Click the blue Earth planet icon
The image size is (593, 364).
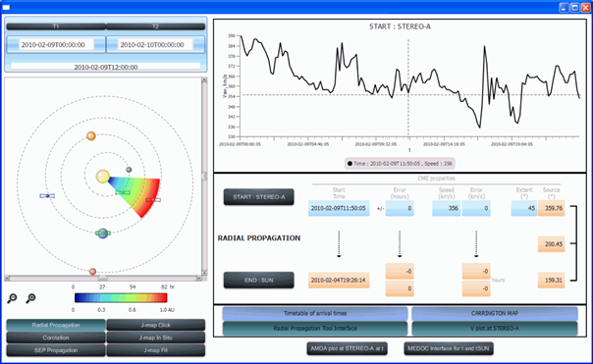(x=102, y=234)
